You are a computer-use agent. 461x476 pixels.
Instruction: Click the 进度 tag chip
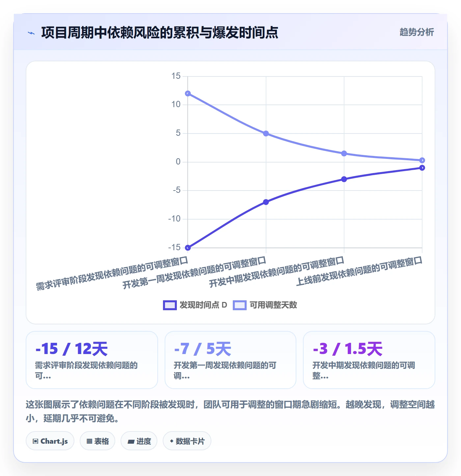click(139, 441)
